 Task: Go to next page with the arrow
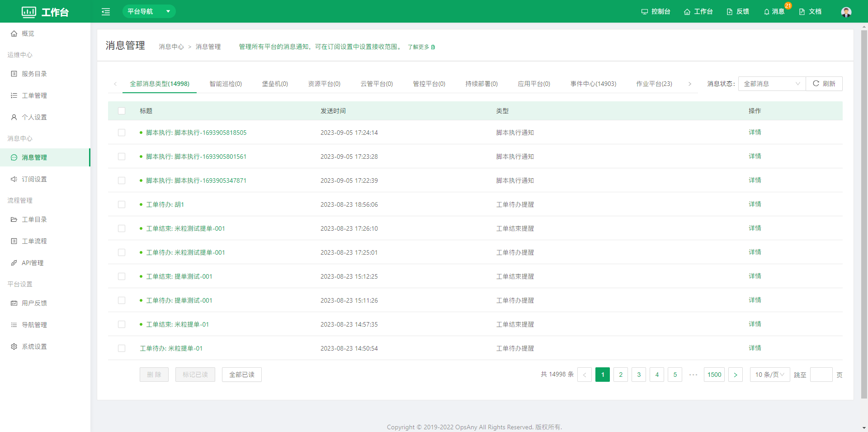point(736,375)
